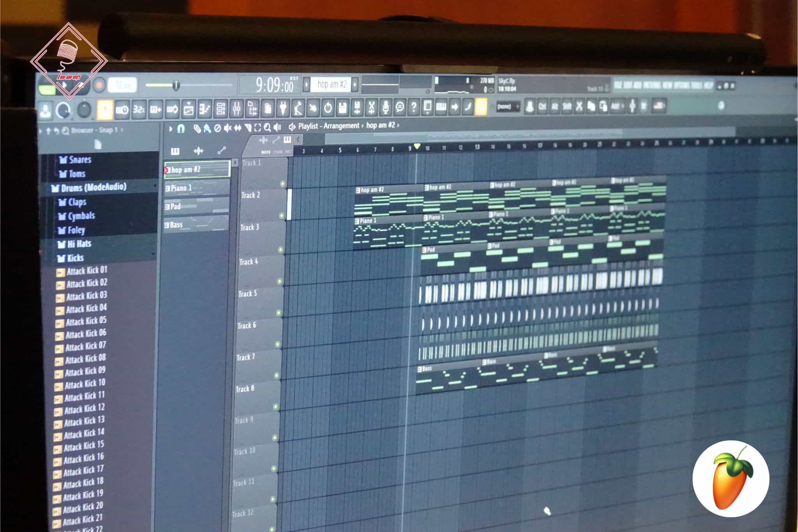The image size is (798, 532).
Task: Enable the magnet snap icon in playlist
Action: click(181, 129)
